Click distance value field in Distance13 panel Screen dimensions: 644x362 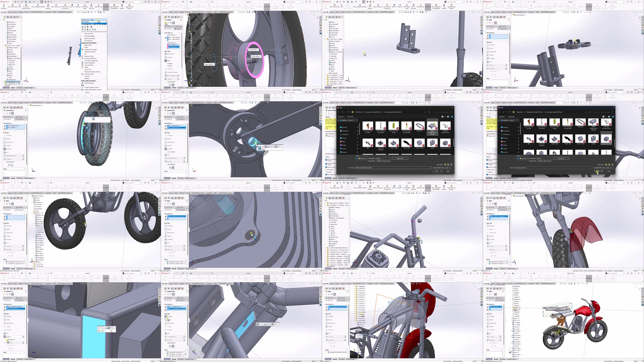tap(14, 337)
